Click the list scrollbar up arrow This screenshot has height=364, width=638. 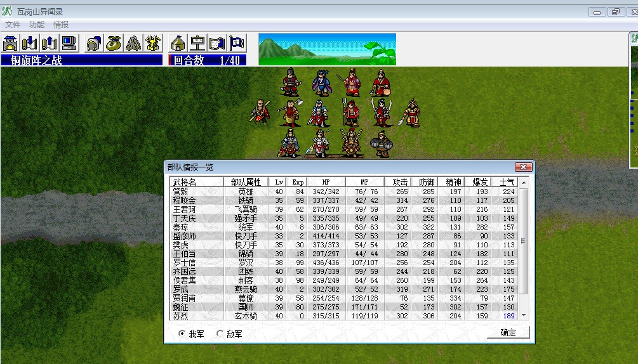pos(524,183)
